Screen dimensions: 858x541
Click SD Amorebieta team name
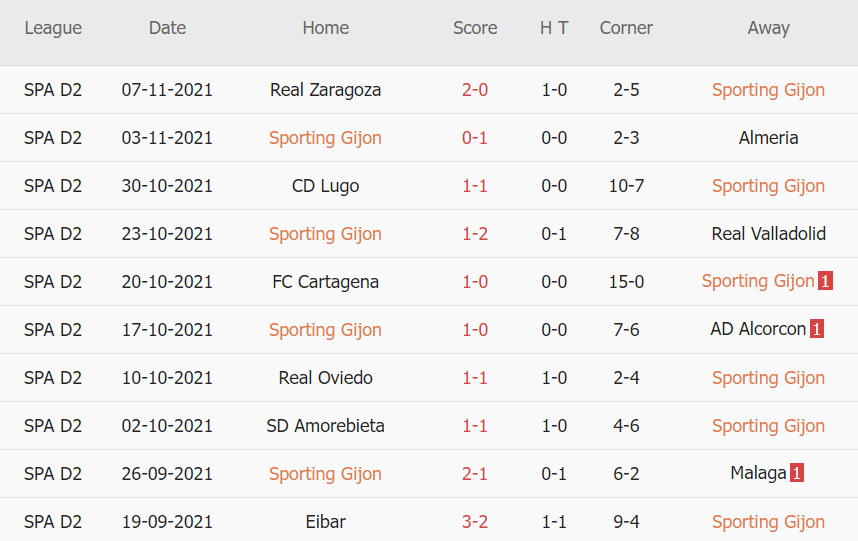click(x=325, y=426)
